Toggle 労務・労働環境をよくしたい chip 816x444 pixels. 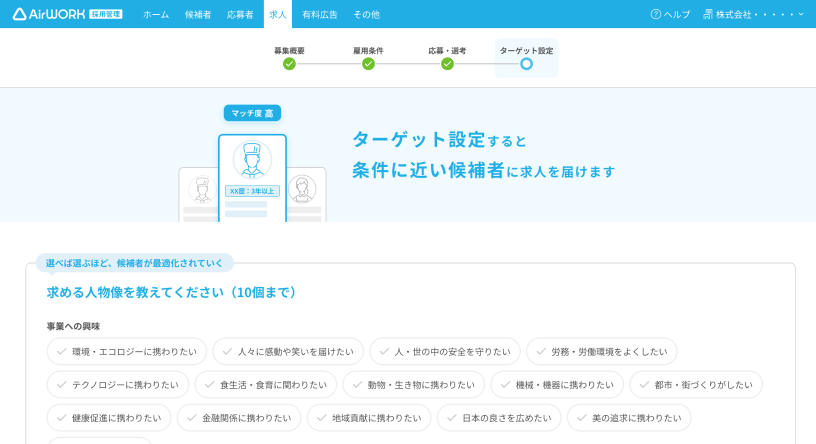click(x=602, y=351)
